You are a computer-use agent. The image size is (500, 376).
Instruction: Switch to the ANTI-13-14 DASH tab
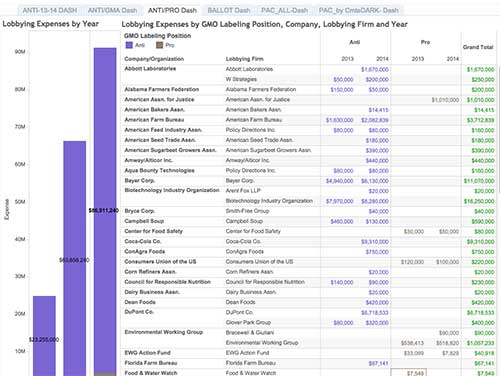point(50,10)
